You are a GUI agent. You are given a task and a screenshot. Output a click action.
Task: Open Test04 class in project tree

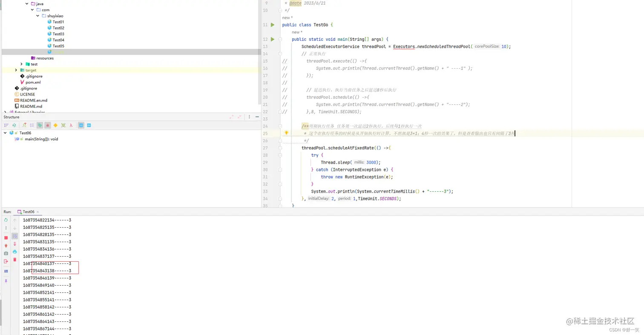[56, 40]
